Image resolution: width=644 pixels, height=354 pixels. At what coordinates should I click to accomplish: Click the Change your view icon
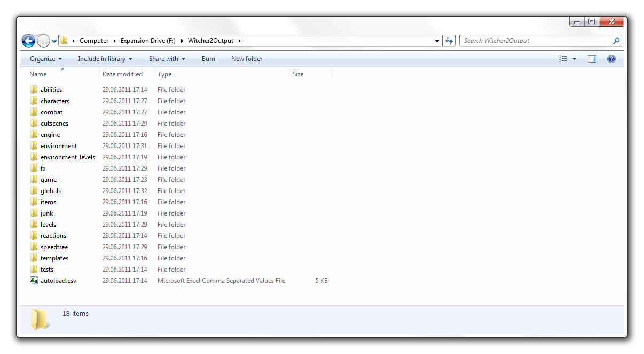pos(562,59)
